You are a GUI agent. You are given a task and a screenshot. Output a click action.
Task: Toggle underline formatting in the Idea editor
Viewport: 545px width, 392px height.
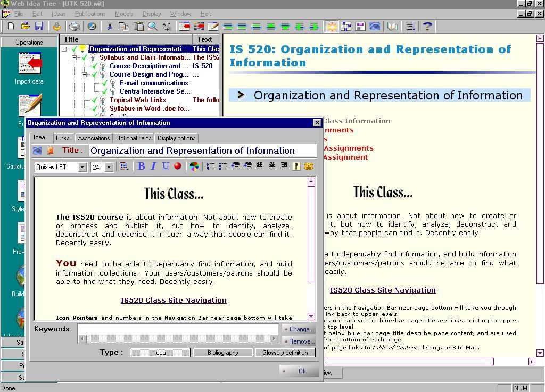(166, 166)
